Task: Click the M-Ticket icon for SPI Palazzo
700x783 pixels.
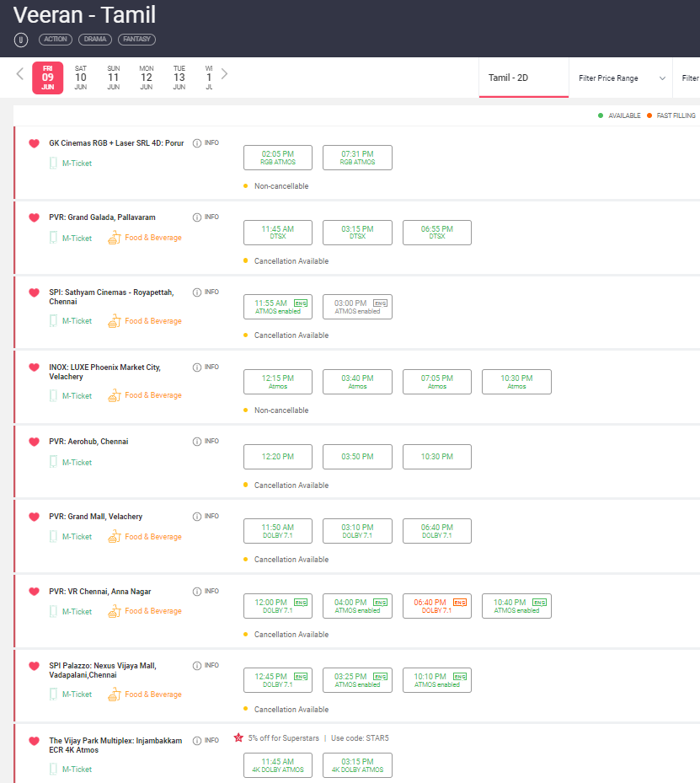Action: (53, 695)
